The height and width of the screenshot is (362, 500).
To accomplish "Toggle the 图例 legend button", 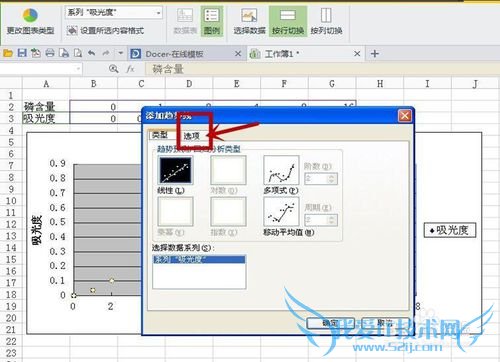I will pyautogui.click(x=212, y=21).
